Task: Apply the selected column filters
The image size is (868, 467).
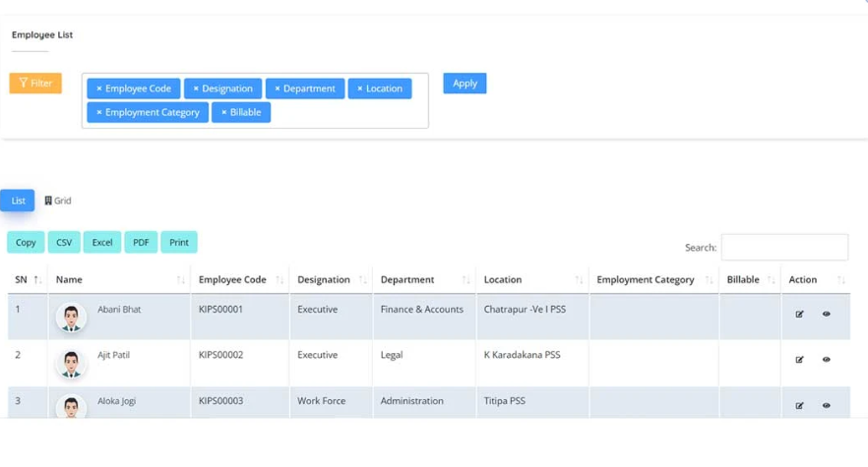Action: coord(465,84)
